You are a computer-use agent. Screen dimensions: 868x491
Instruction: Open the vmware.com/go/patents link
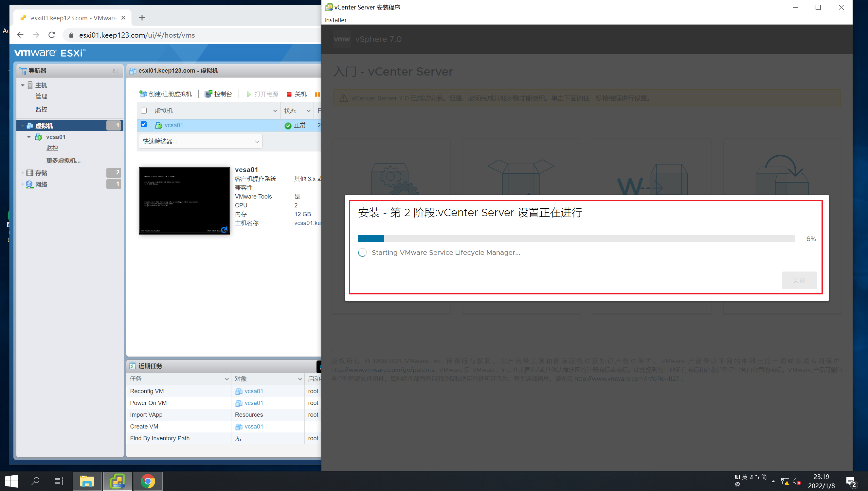click(x=383, y=370)
